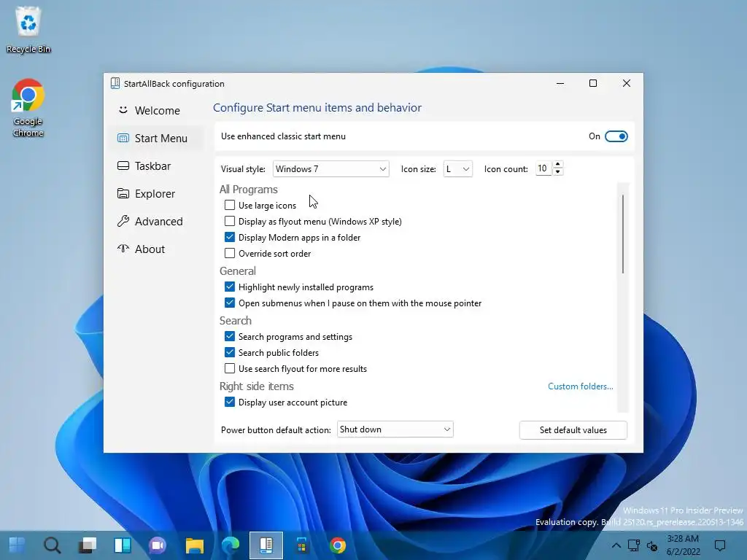
Task: Increase the icon count
Action: pyautogui.click(x=557, y=164)
